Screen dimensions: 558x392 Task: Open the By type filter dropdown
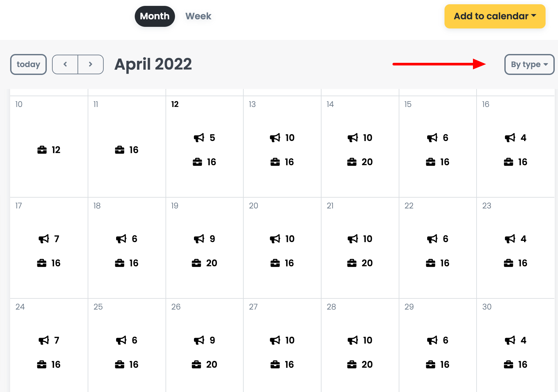click(529, 64)
